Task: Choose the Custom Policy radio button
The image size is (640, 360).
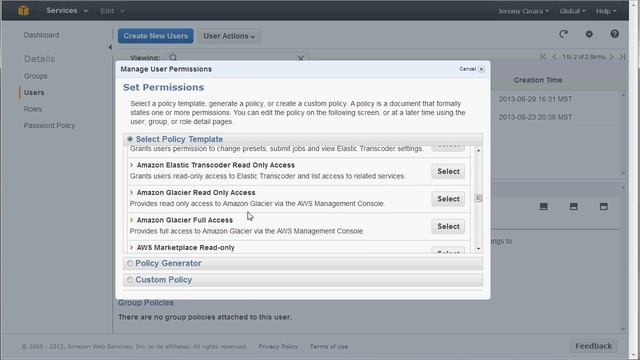Action: (130, 280)
